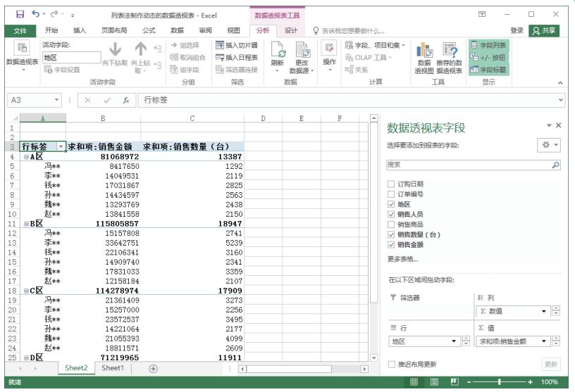Click the Actions (操作) icon
Image resolution: width=575 pixels, height=392 pixels.
point(329,49)
